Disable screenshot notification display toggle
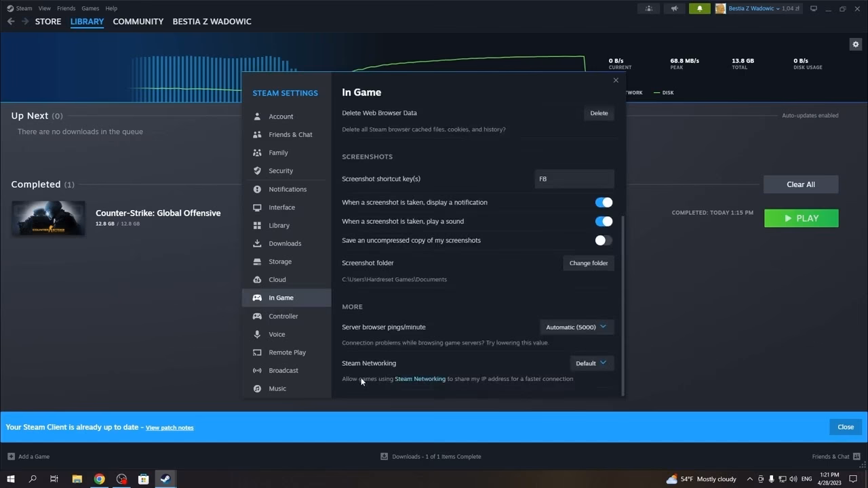 coord(604,202)
